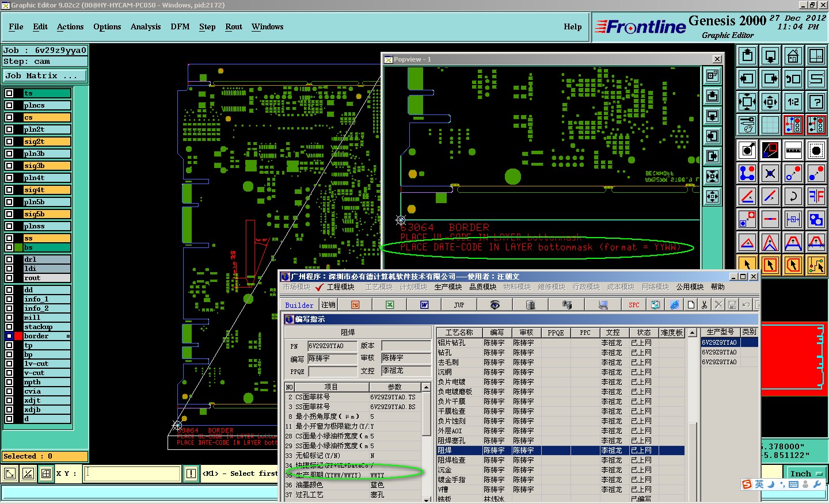Click the SPC toolbar button
Screen dimensions: 829x504
tap(634, 305)
